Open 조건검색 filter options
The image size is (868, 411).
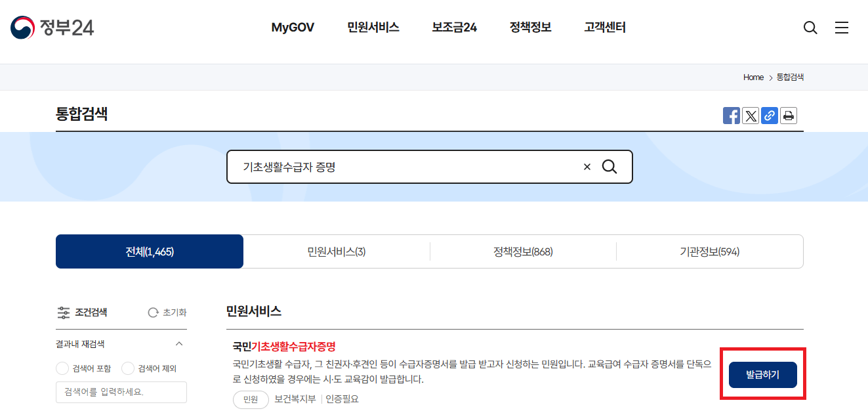pos(82,313)
